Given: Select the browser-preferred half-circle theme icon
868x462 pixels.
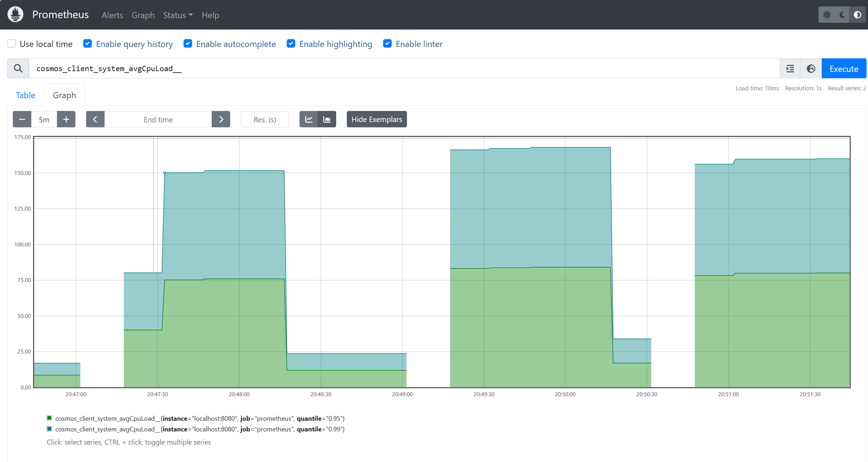Looking at the screenshot, I should click(857, 15).
